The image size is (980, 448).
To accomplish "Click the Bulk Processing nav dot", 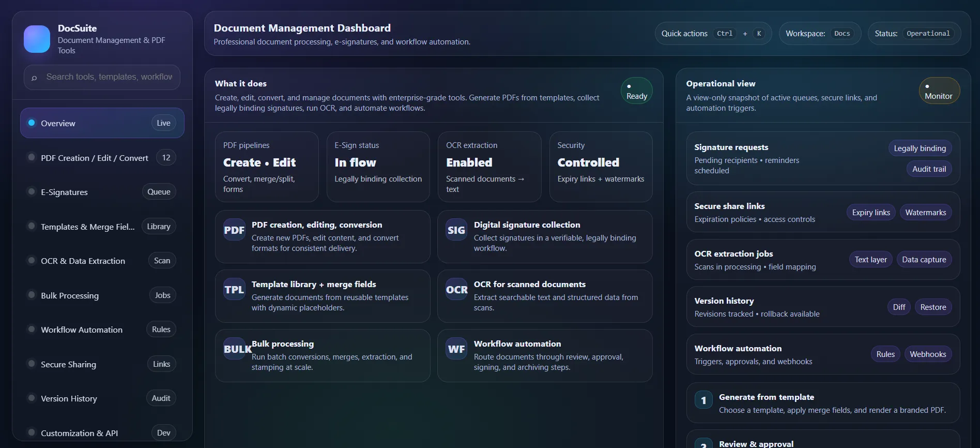I will 32,295.
